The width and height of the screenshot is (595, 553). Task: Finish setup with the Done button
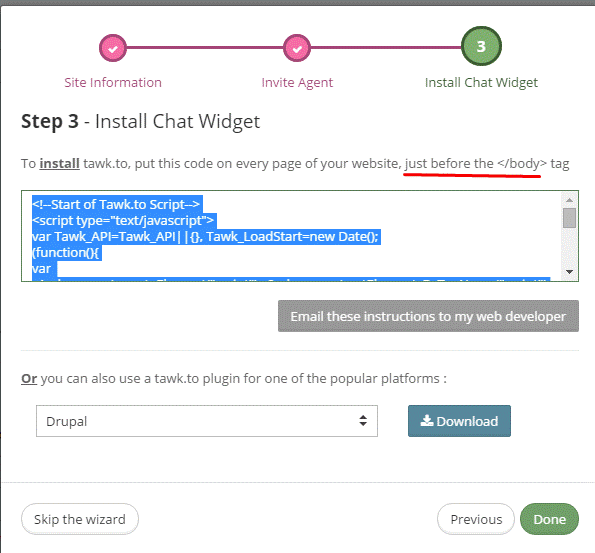coord(549,519)
